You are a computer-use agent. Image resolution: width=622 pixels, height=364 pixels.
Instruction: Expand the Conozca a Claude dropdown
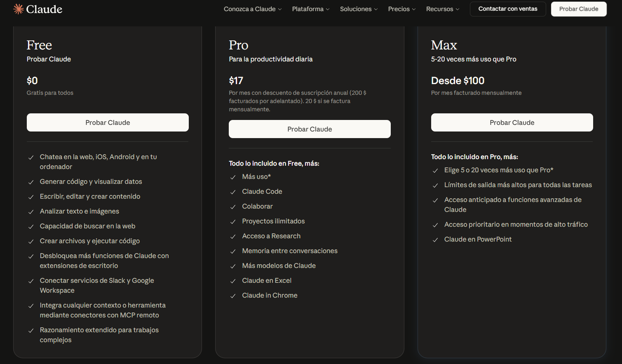pos(252,9)
